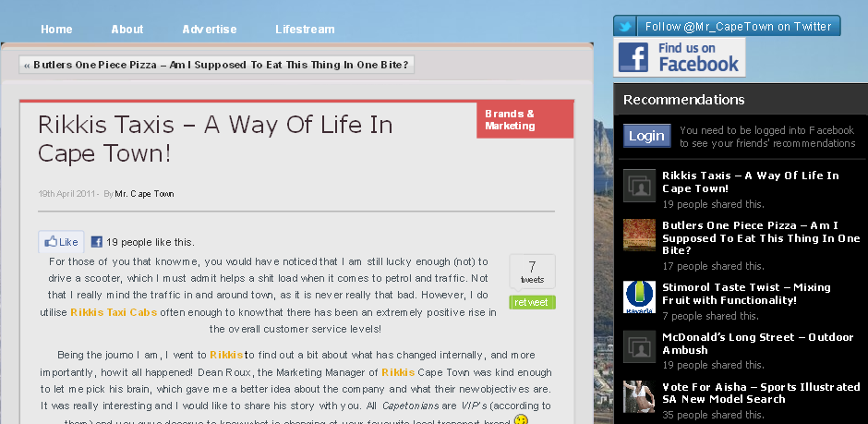Click the green retweet button

(532, 302)
